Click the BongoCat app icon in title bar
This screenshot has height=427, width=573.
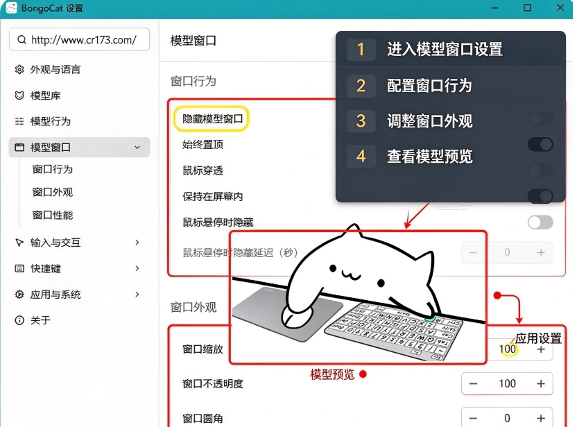(11, 8)
